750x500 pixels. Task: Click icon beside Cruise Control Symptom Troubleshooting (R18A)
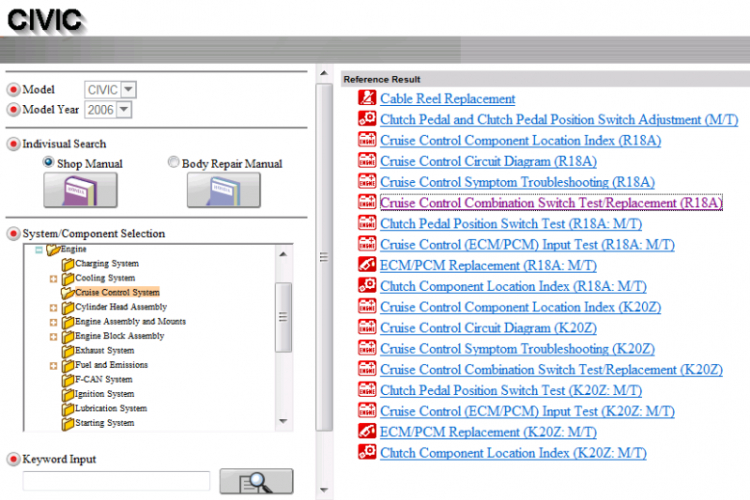367,181
